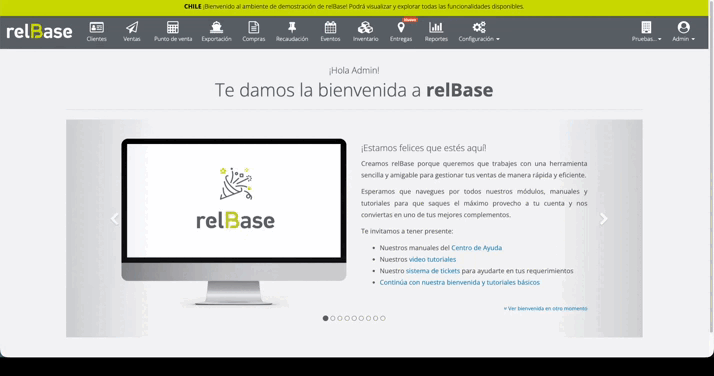Open the Centro de Ayuda link
Screen dimensions: 714x376
476,248
